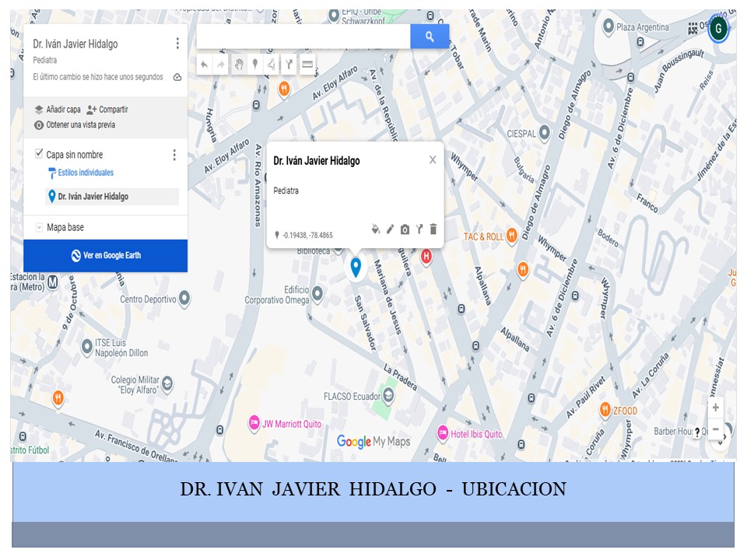This screenshot has height=560, width=747.
Task: Select the add directions tool
Action: (289, 65)
